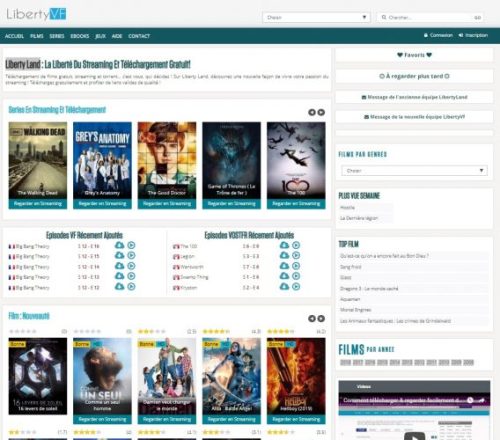Click Regarder en Streaming under Grey's Anatomy
Viewport: 500px width, 440px height.
pyautogui.click(x=102, y=204)
